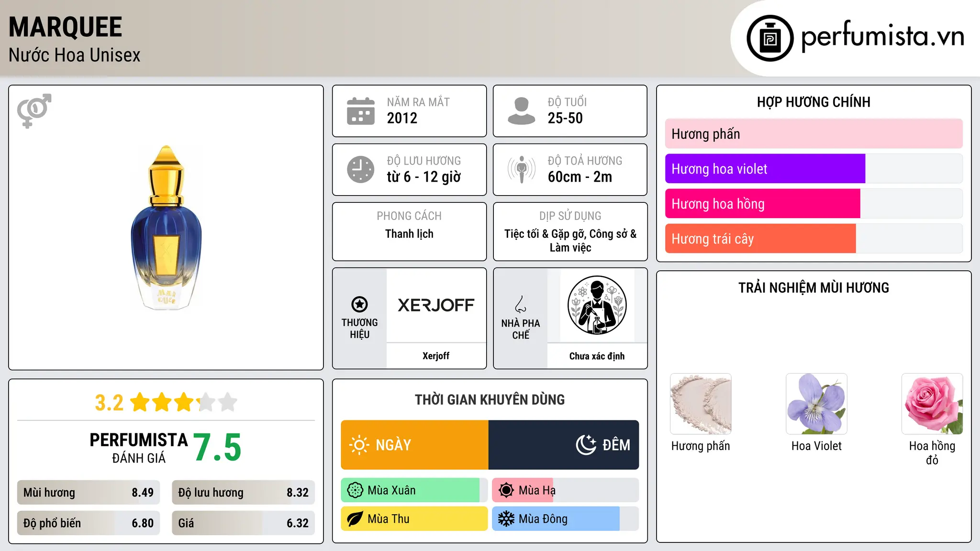Click the moon icon in the Đêm bar
Viewport: 980px width, 551px height.
[586, 445]
